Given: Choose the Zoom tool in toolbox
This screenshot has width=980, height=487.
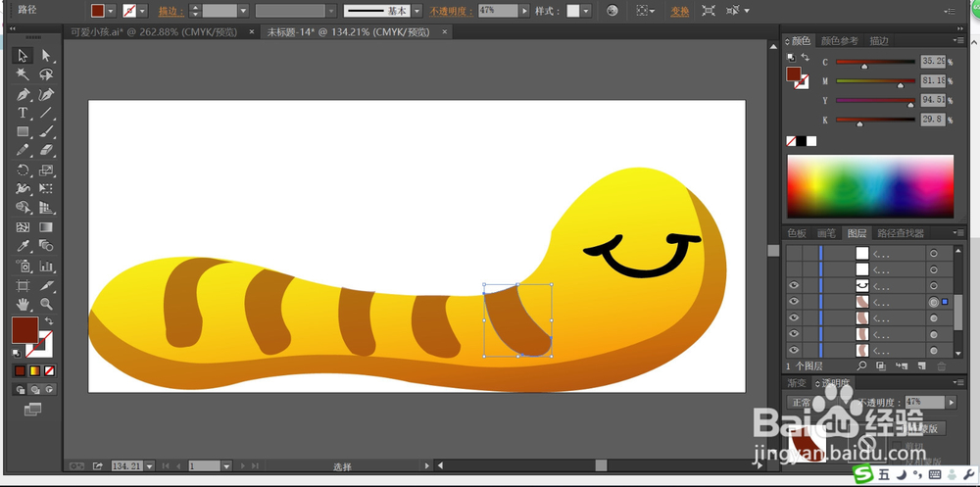Looking at the screenshot, I should click(45, 305).
